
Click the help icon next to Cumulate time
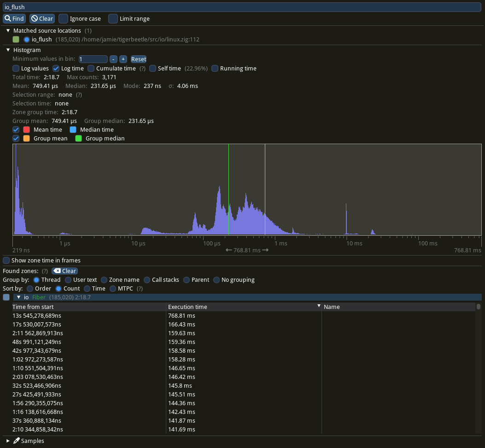tap(142, 68)
